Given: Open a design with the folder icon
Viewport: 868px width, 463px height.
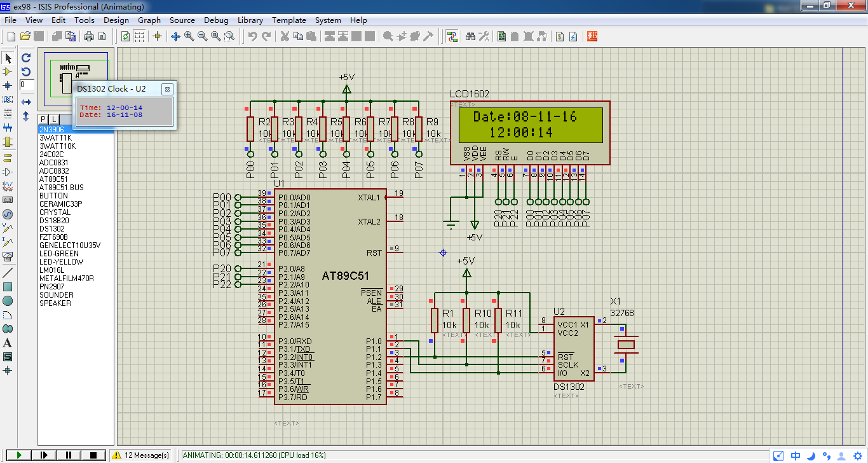Looking at the screenshot, I should pos(25,36).
